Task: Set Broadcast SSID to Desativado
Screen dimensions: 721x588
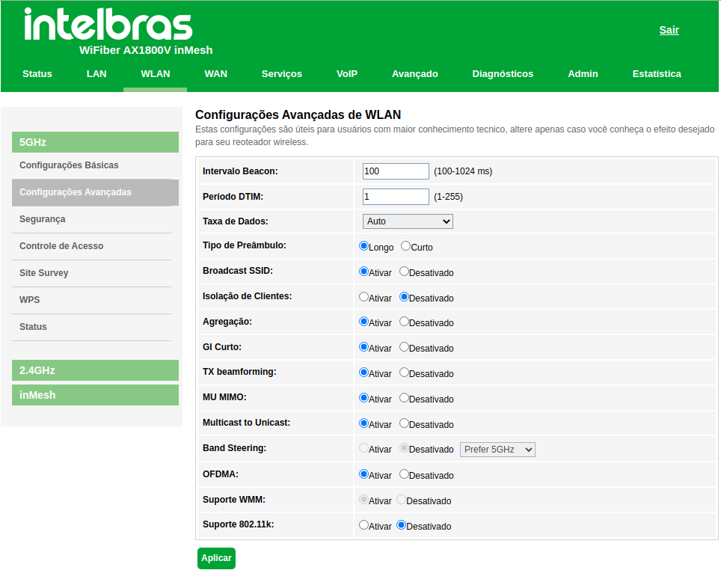Action: click(x=404, y=272)
